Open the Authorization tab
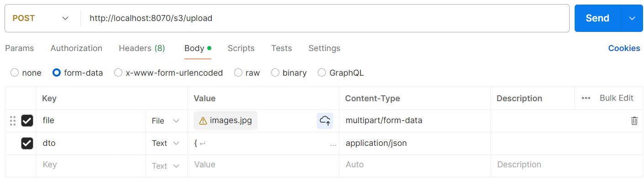The height and width of the screenshot is (186, 644). tap(76, 48)
